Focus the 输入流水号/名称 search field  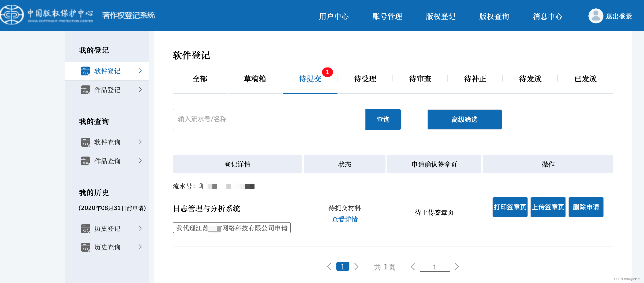tap(269, 119)
